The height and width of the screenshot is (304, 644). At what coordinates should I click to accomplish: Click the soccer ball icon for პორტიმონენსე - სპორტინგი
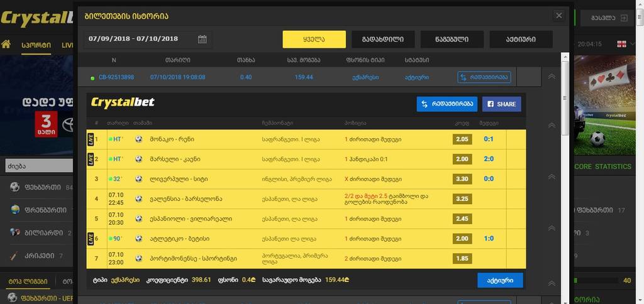point(139,258)
